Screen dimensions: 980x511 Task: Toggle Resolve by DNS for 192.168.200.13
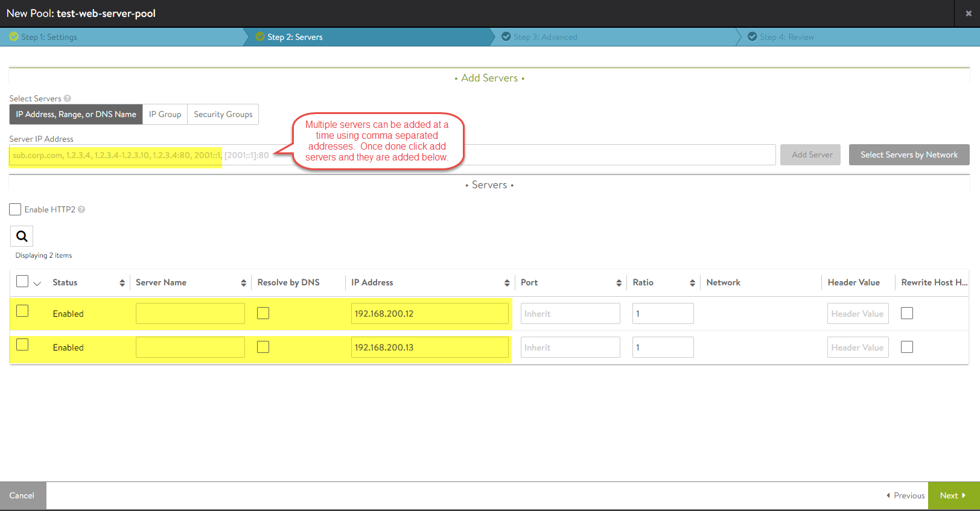pos(263,347)
